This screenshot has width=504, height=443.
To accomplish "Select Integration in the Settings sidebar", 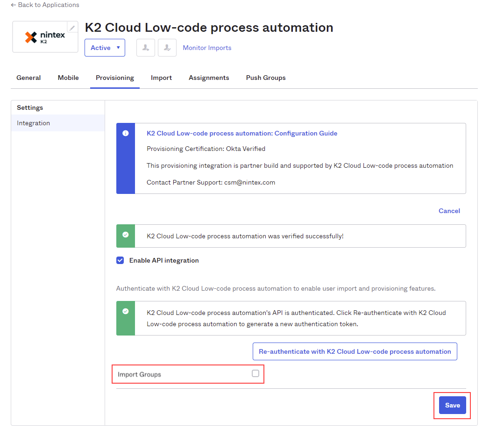I will point(34,123).
